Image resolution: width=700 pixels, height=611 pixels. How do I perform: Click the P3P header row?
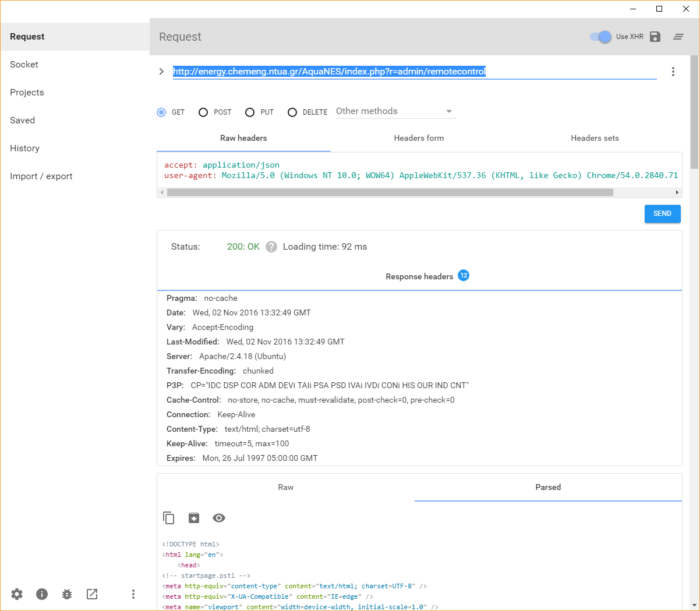(318, 385)
